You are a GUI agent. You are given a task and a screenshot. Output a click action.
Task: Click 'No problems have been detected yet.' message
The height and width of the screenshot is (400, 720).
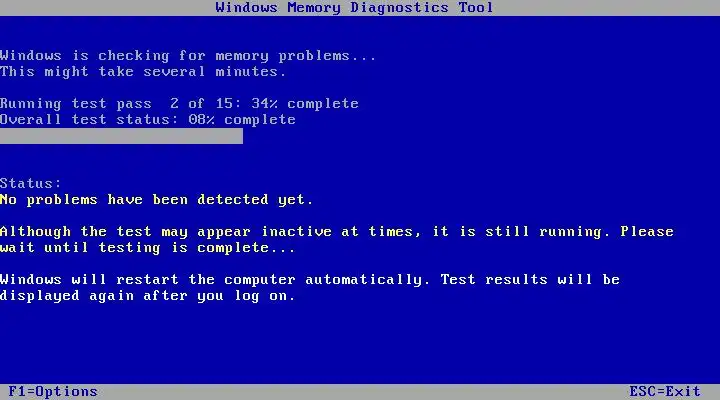tap(156, 200)
